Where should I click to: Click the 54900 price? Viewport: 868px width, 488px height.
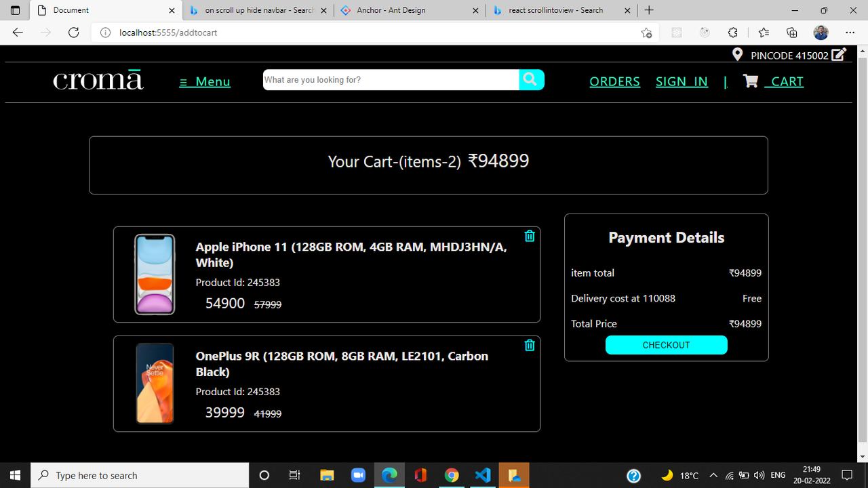pyautogui.click(x=225, y=304)
